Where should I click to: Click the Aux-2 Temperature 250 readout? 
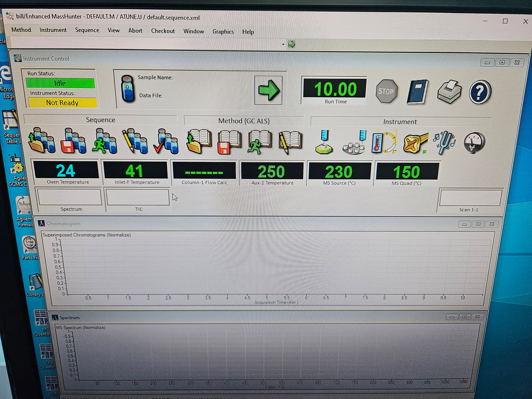pos(272,171)
